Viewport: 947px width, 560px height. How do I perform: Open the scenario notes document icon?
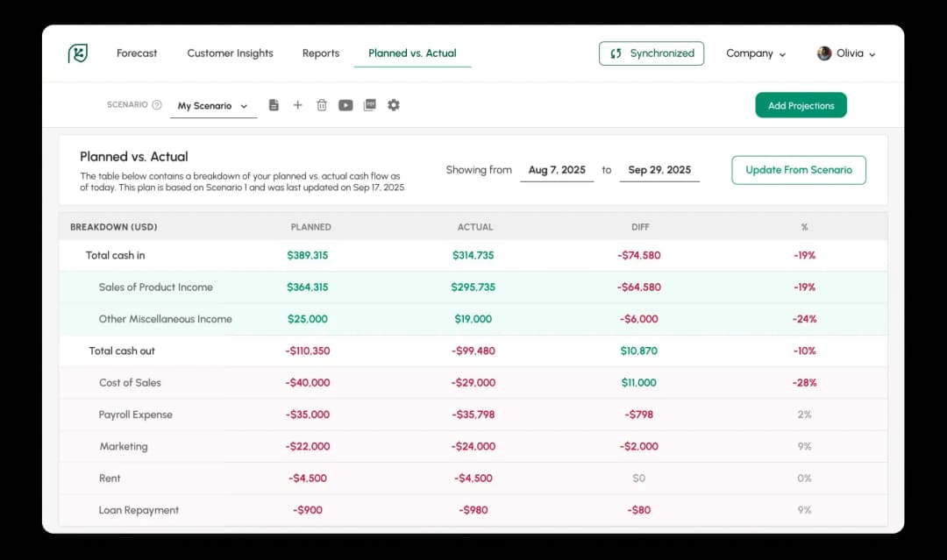point(274,104)
